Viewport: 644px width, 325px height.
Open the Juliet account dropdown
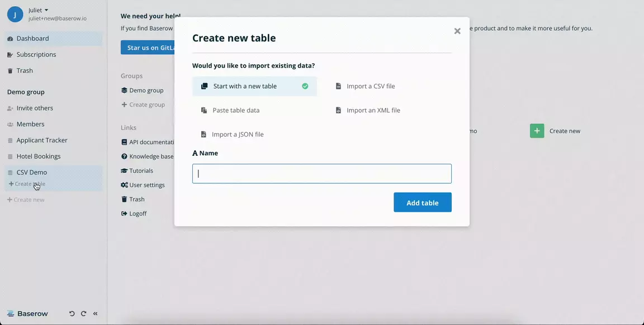click(x=39, y=10)
